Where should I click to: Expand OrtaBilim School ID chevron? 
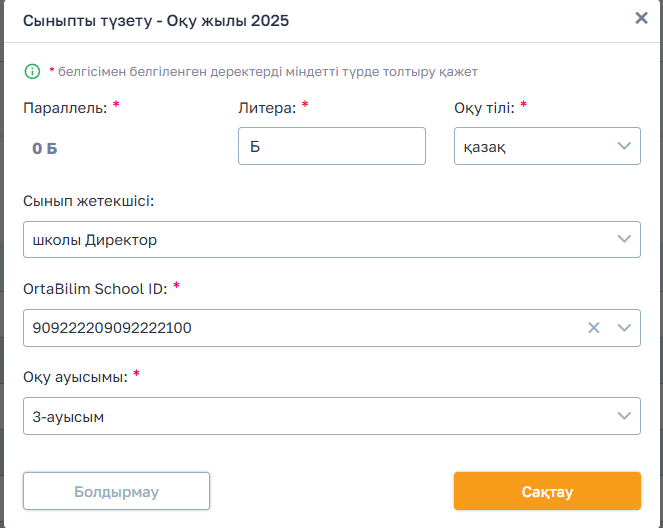[624, 328]
